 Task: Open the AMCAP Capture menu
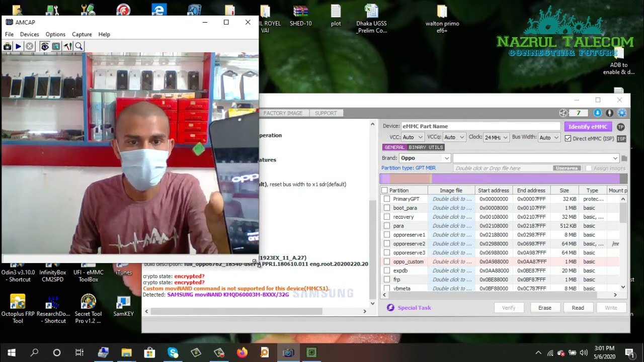[x=82, y=34]
